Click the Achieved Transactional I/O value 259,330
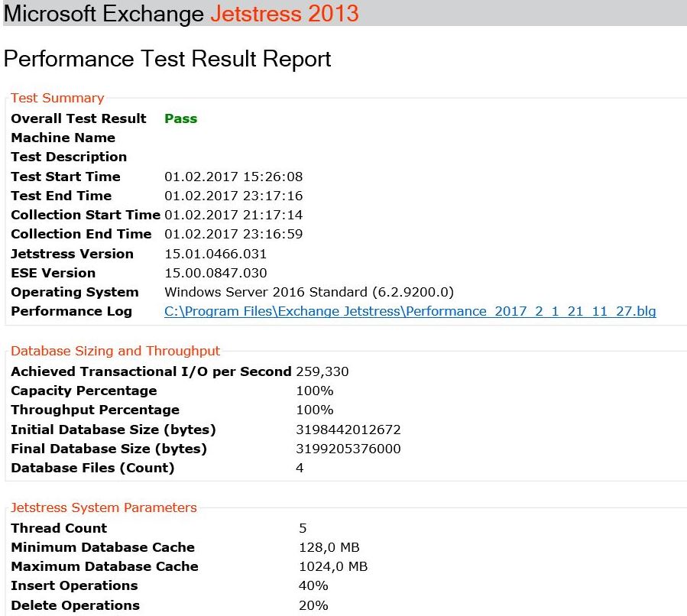Screen dimensions: 687x616 pos(322,371)
